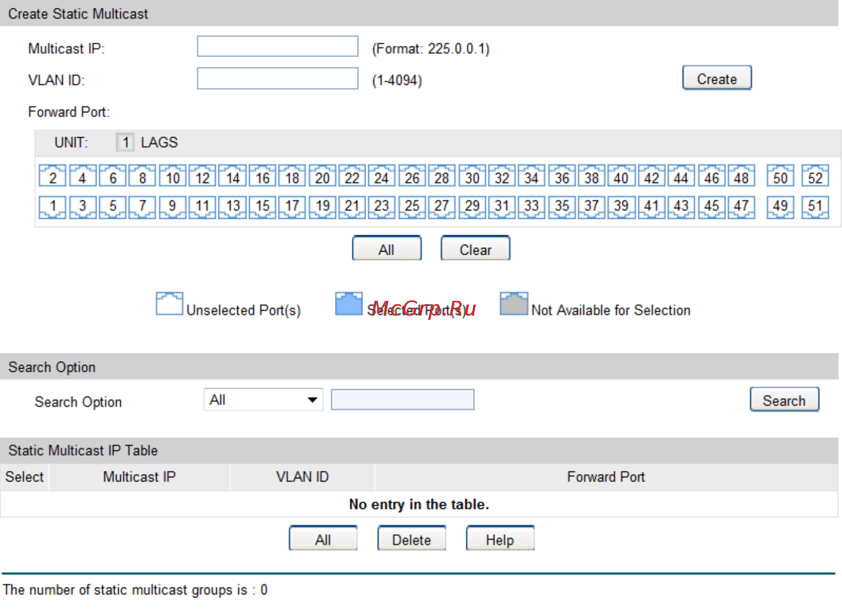Select forward port 2
This screenshot has height=616, width=842.
pos(52,176)
